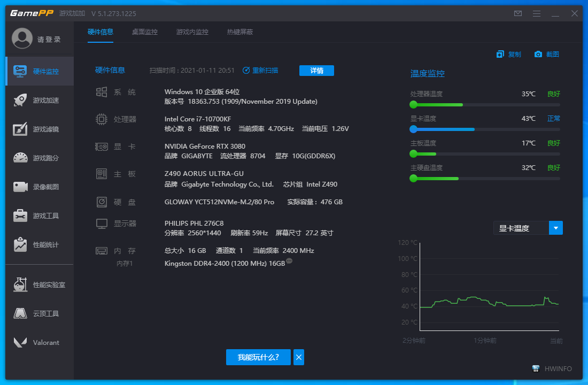Open 游戏工具 toolbox icon
Screen dimensions: 588x385
20,216
